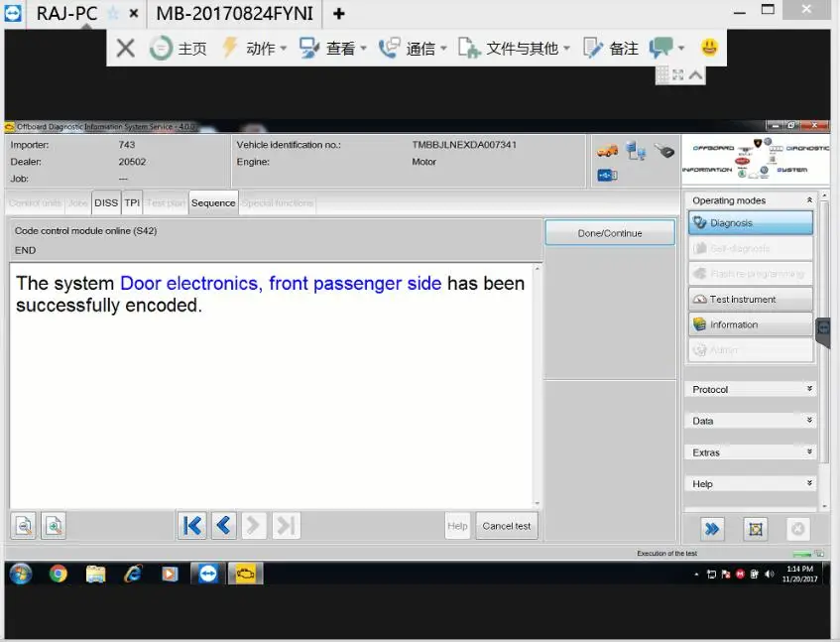
Task: Click the message area scrollbar
Action: pos(538,386)
